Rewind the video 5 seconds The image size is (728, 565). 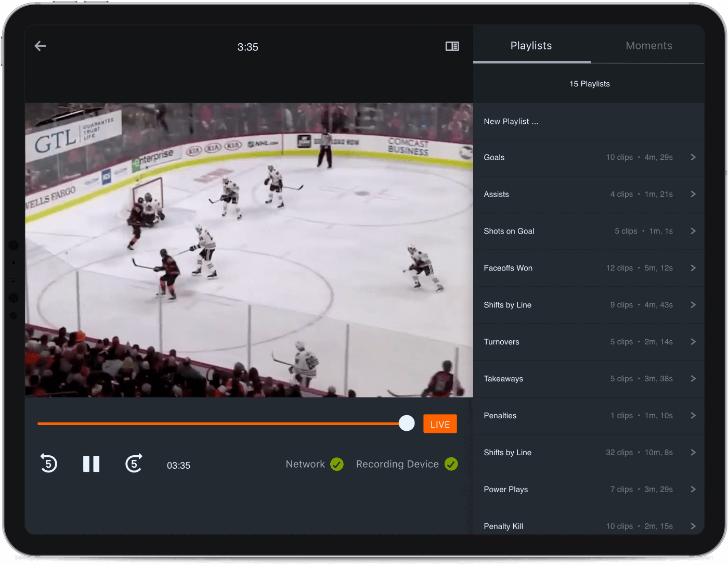coord(48,464)
